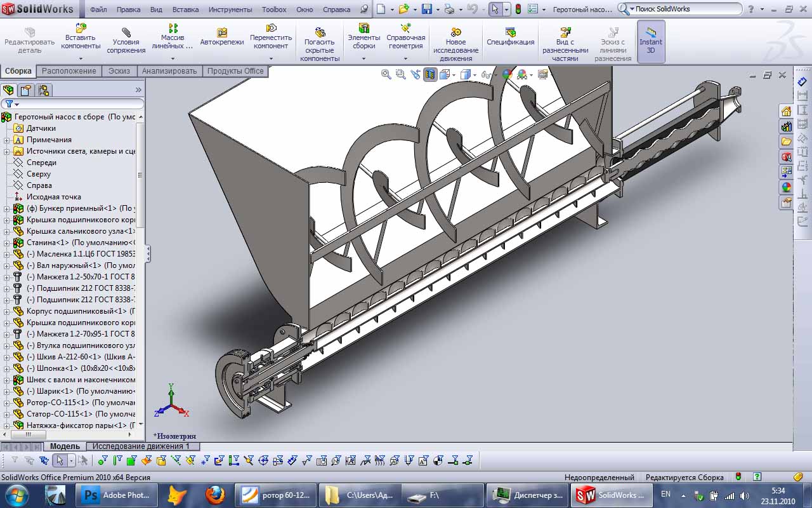
Task: Open Firefox from the Windows taskbar
Action: coord(215,495)
